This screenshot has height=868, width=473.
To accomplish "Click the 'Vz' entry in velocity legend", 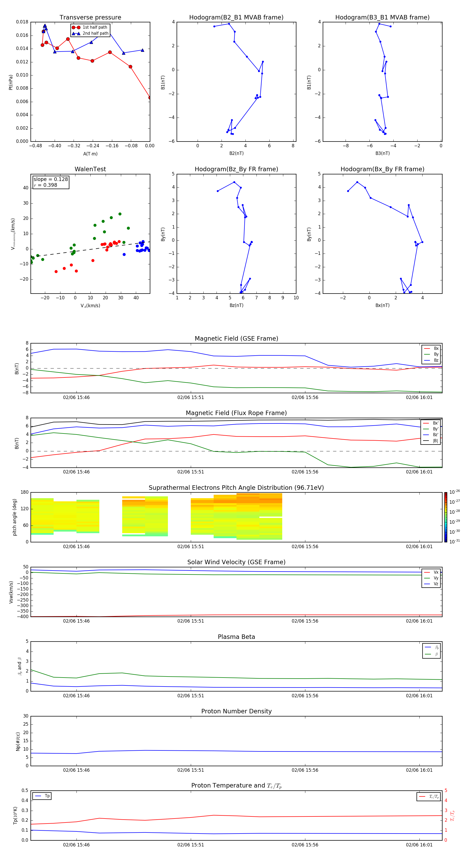I will (431, 584).
